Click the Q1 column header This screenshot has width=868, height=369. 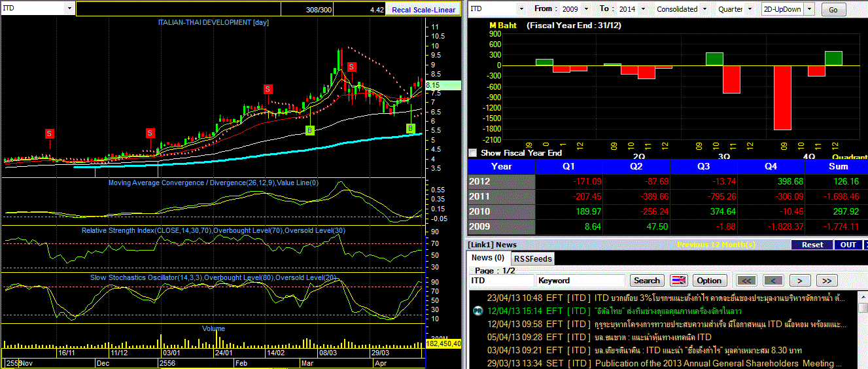(x=569, y=166)
